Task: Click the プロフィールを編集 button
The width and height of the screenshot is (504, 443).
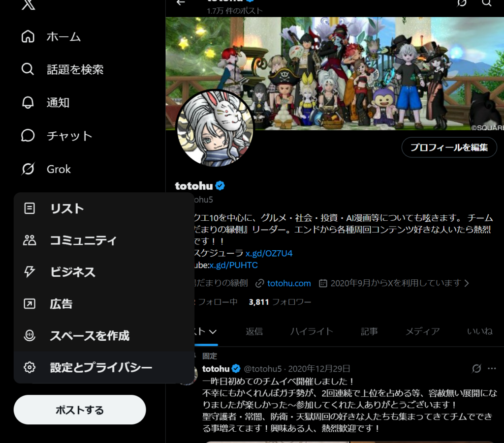Action: pos(449,148)
